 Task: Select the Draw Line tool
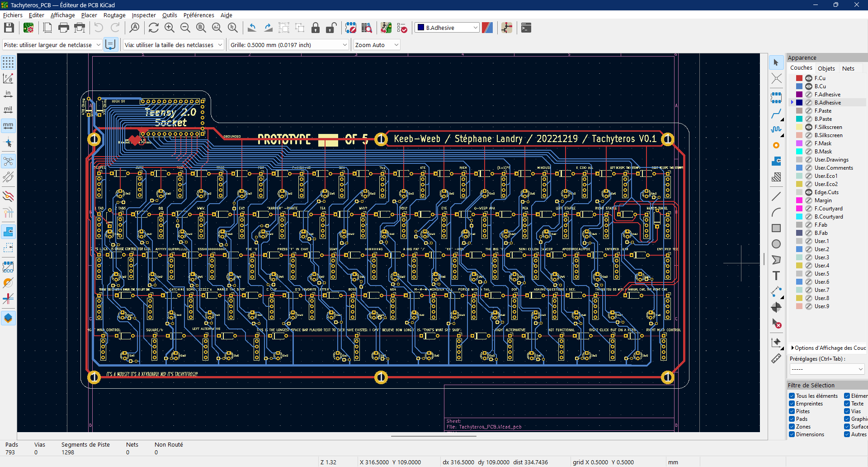point(776,196)
